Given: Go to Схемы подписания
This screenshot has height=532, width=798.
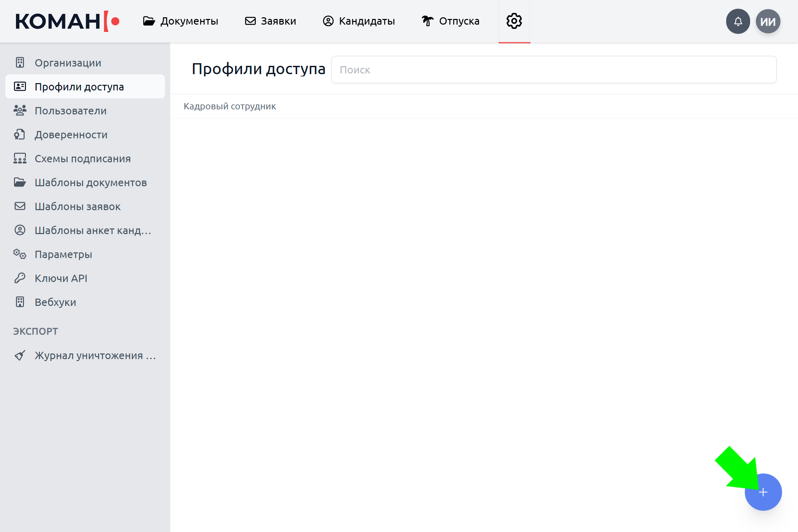Looking at the screenshot, I should point(82,159).
